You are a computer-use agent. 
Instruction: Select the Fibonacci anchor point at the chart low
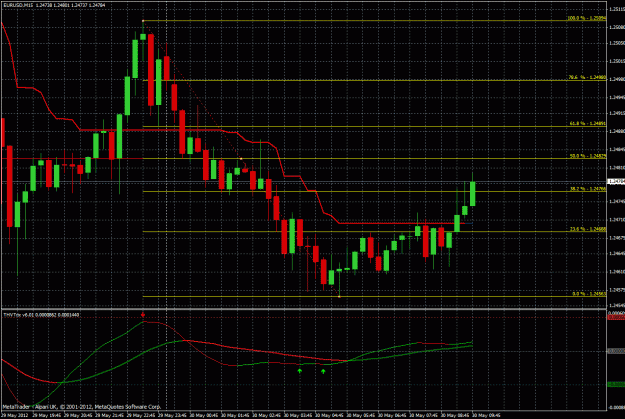point(339,297)
